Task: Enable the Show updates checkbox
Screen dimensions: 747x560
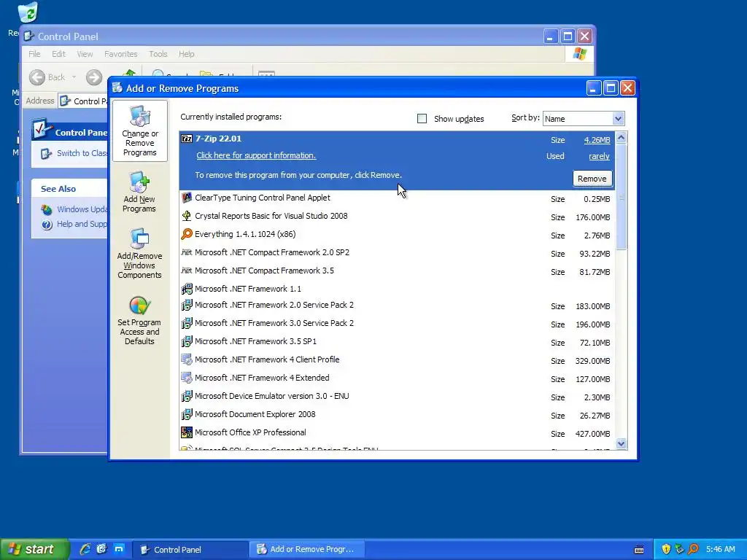Action: coord(422,119)
